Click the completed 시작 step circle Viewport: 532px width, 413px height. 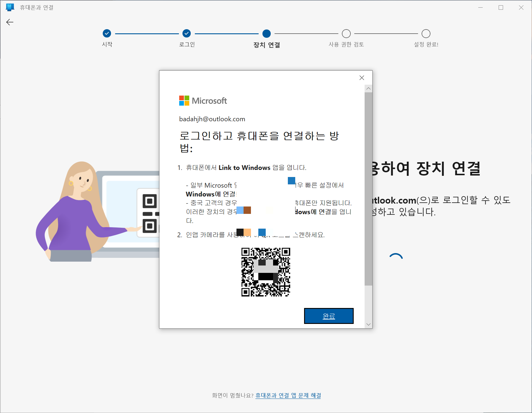(x=107, y=34)
